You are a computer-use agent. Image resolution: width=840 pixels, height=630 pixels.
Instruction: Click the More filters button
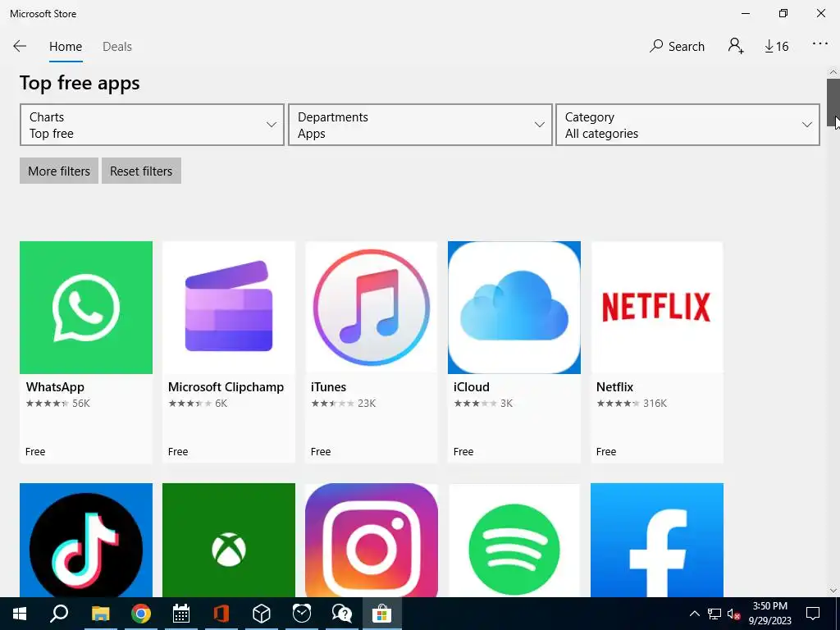click(59, 171)
